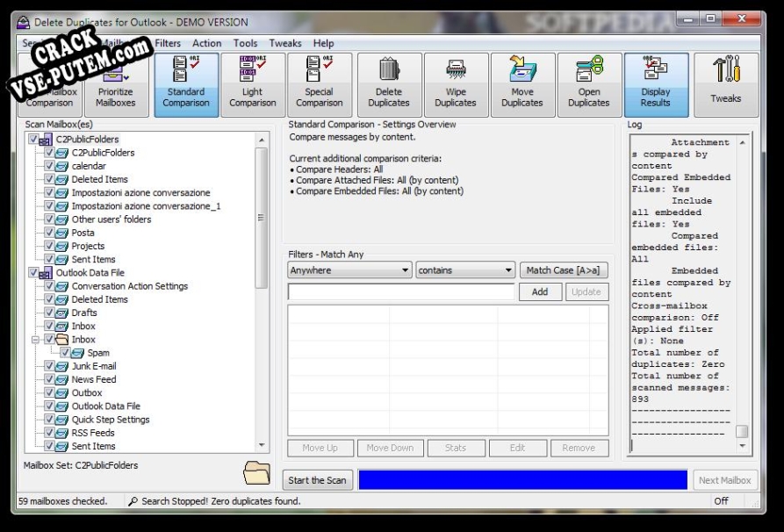Click the Move Down button
The width and height of the screenshot is (784, 532).
(391, 448)
